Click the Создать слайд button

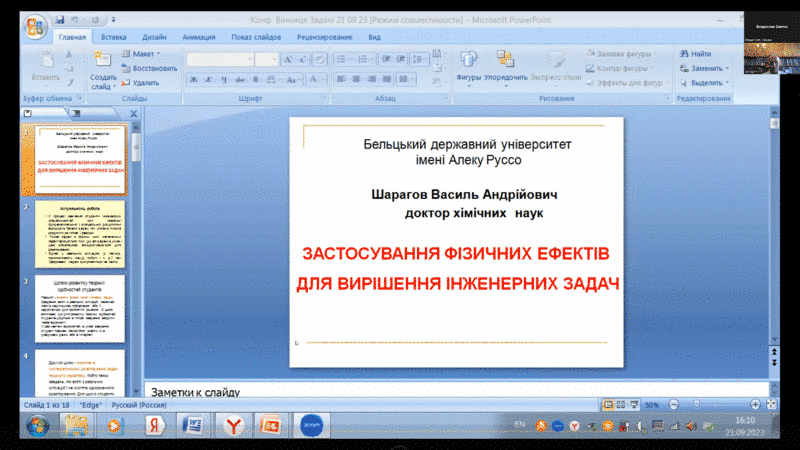point(103,70)
